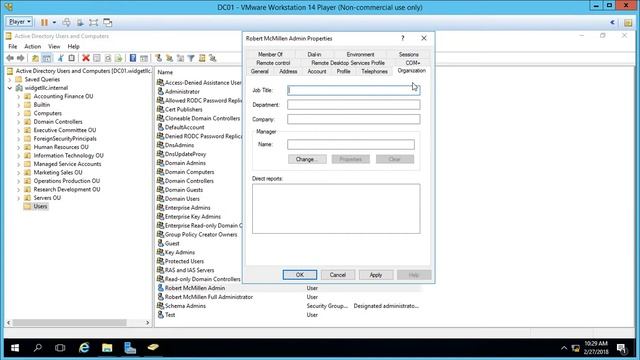
Task: Open Server Manager from the taskbar
Action: tap(130, 348)
